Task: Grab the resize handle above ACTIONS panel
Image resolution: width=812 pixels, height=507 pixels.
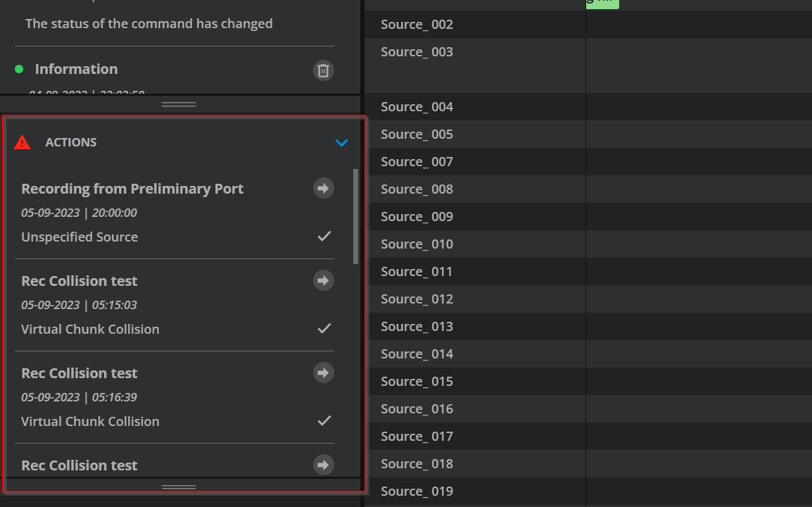Action: tap(179, 104)
